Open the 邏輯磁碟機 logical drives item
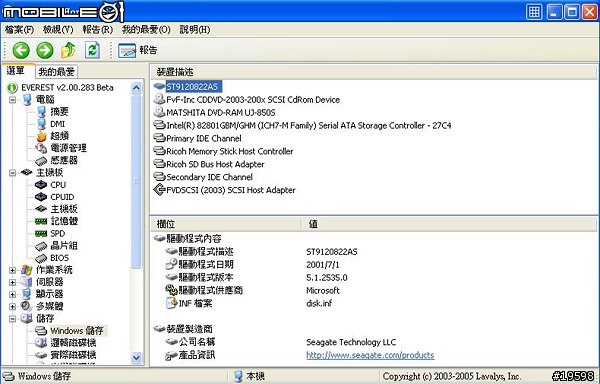This screenshot has width=600, height=384. pos(73,343)
